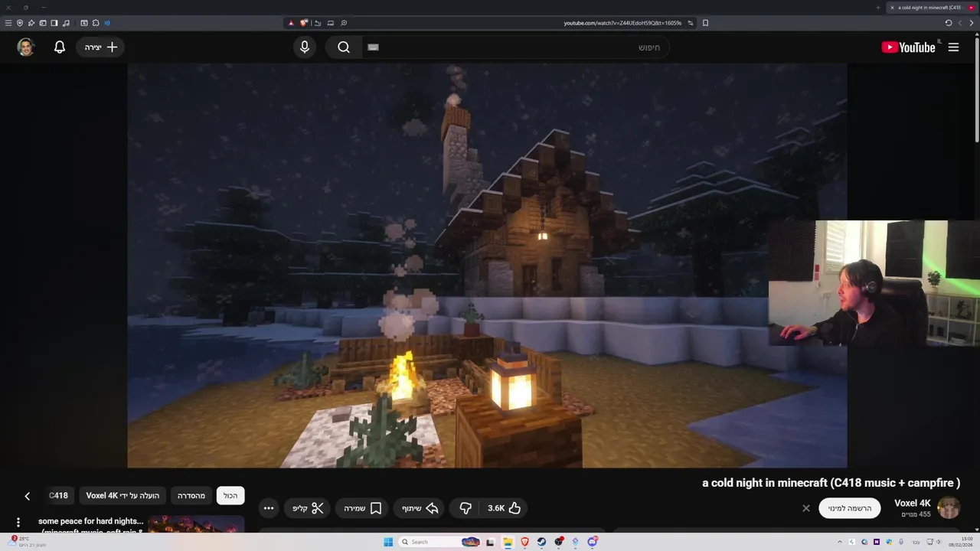Open the YouTube guide hamburger menu

pyautogui.click(x=953, y=47)
